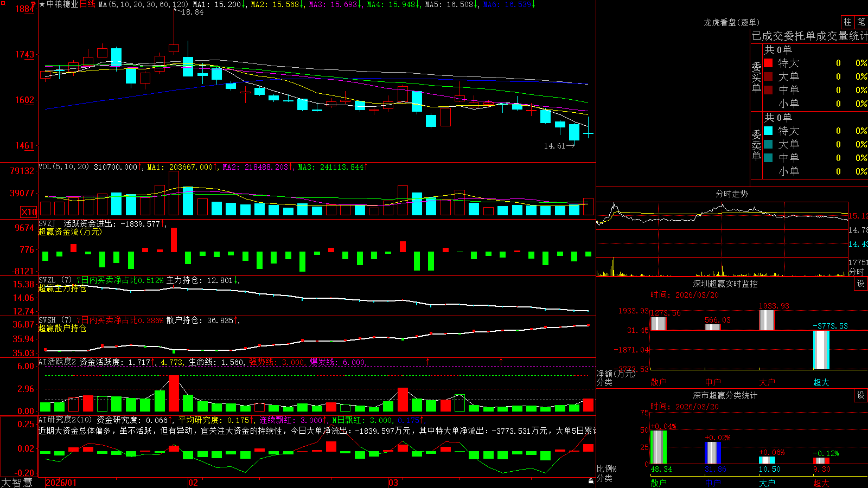Click MA3: 15.693 magenta value
868x488 pixels.
[335, 4]
